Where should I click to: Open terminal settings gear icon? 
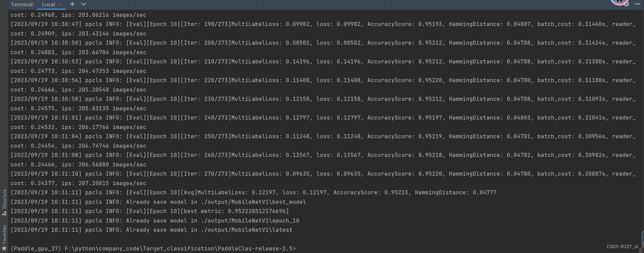tap(626, 4)
